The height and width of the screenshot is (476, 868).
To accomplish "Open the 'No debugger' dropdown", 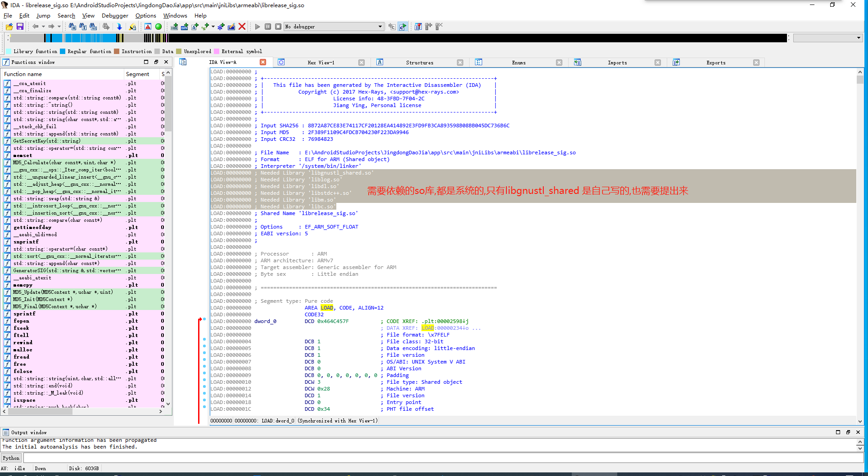I will point(334,27).
